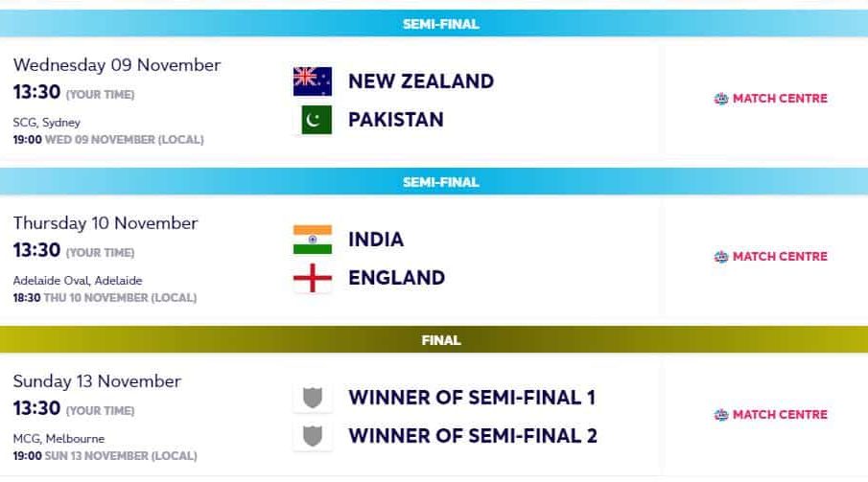The width and height of the screenshot is (868, 482).
Task: Click Match Centre icon for New Zealand vs Pakistan
Action: [721, 99]
